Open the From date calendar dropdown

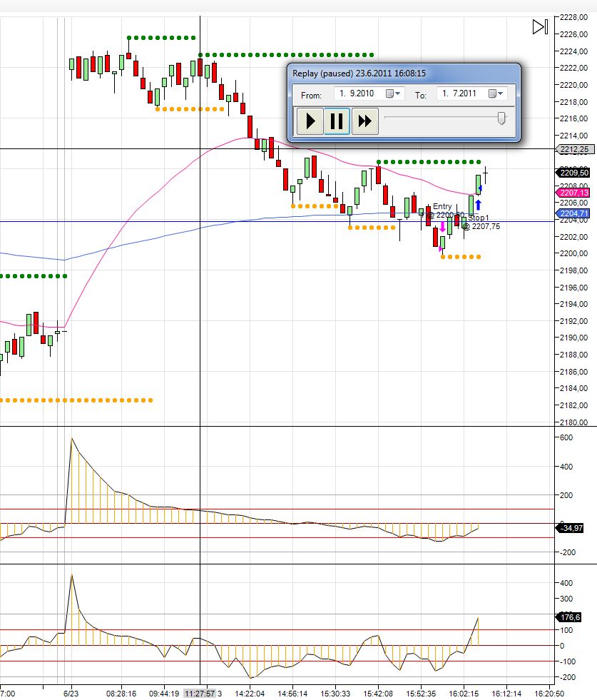(x=393, y=93)
